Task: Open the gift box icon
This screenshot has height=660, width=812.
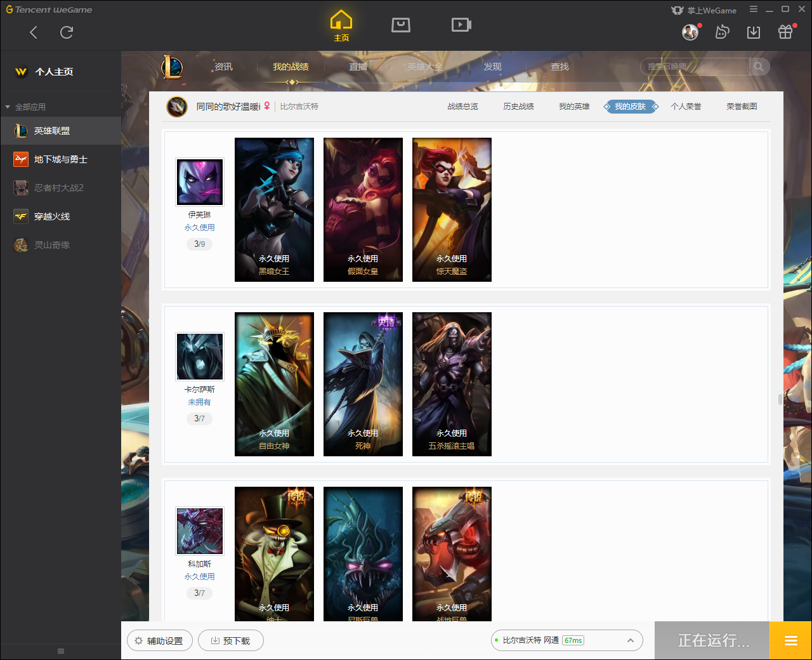Action: click(785, 32)
